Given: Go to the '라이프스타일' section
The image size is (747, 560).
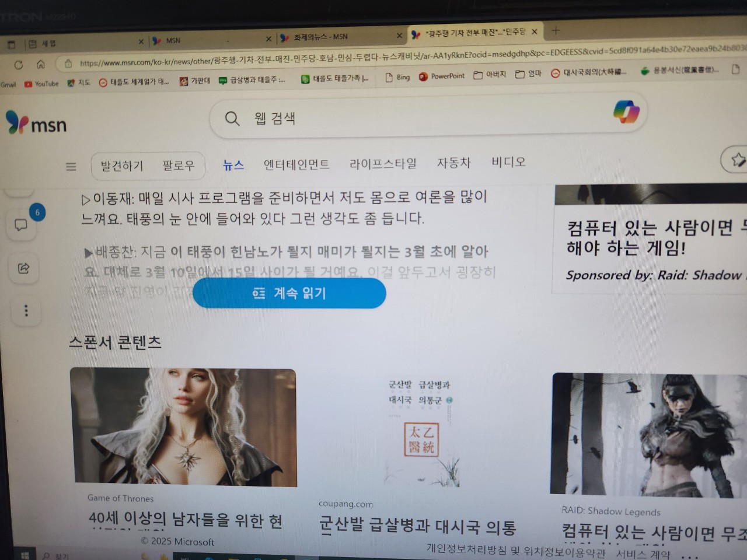Looking at the screenshot, I should 383,163.
